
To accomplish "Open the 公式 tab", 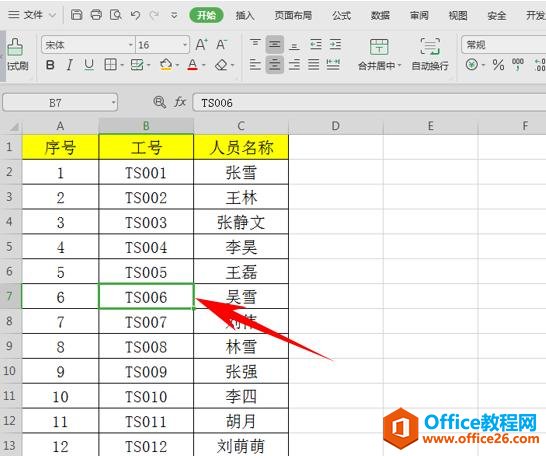I will pos(342,15).
